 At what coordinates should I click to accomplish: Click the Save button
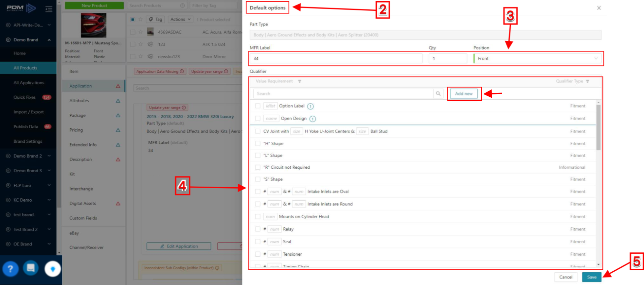tap(592, 277)
